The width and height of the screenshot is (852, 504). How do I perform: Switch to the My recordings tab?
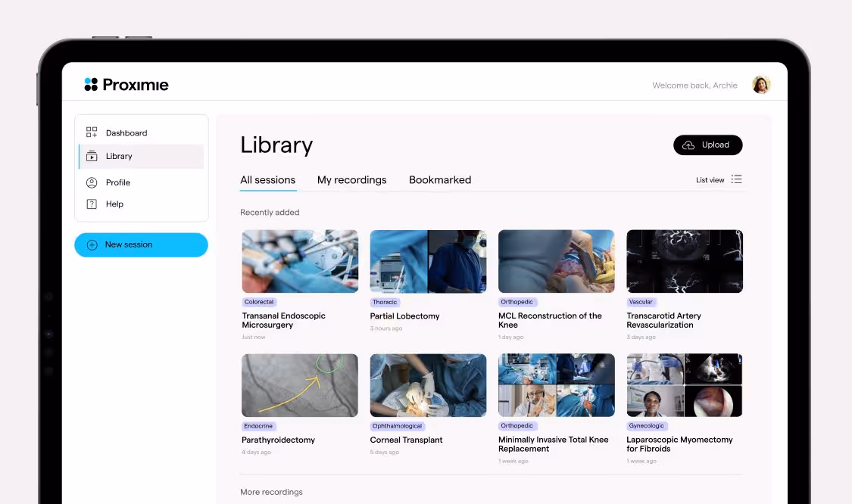[352, 180]
